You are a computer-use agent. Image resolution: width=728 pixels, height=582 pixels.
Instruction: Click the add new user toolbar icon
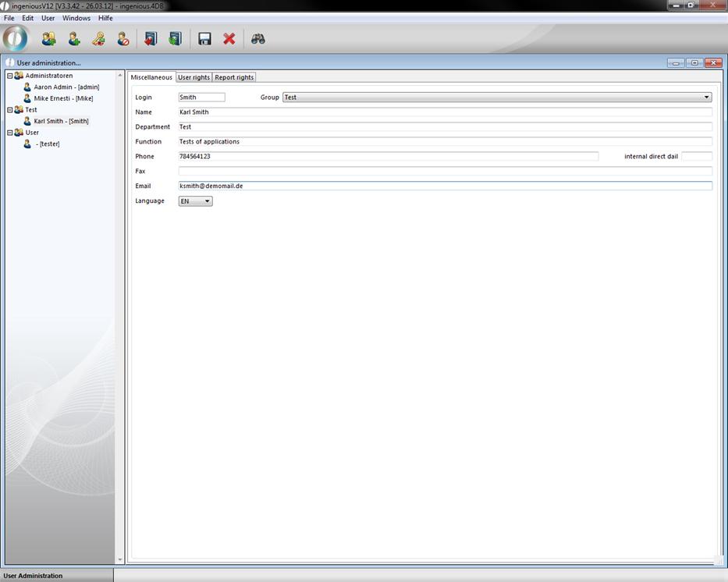(74, 38)
